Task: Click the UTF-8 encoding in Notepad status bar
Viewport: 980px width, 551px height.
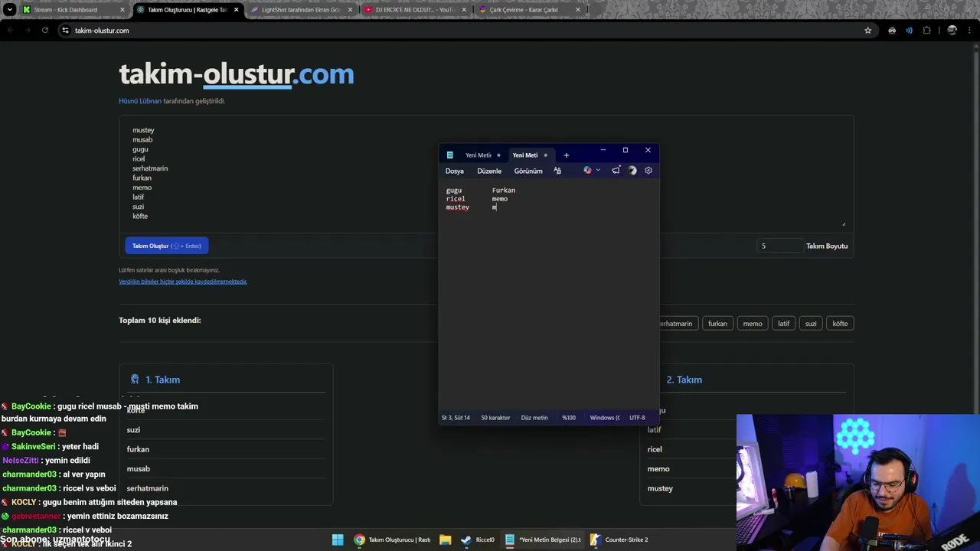Action: [x=637, y=418]
